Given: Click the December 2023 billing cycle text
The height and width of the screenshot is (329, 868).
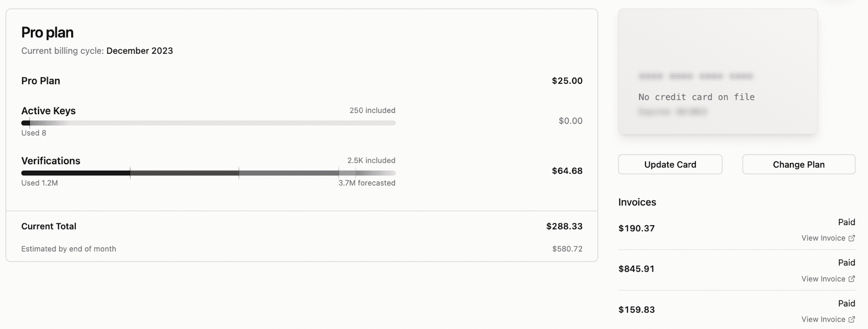Looking at the screenshot, I should 140,51.
